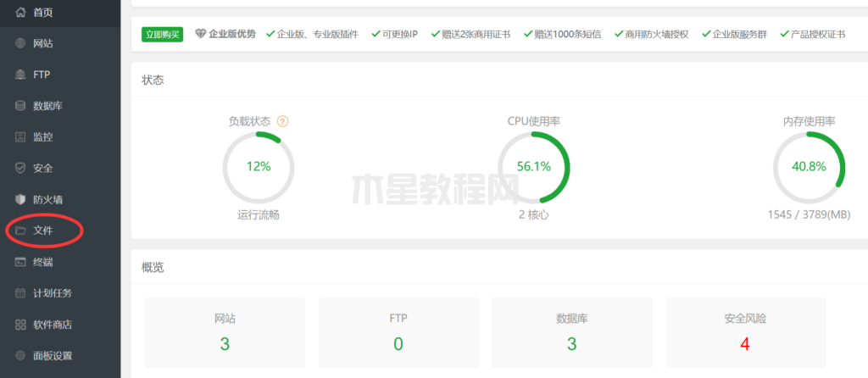The width and height of the screenshot is (868, 378).
Task: Click the gear icon beside 面板设置
Action: tap(20, 356)
